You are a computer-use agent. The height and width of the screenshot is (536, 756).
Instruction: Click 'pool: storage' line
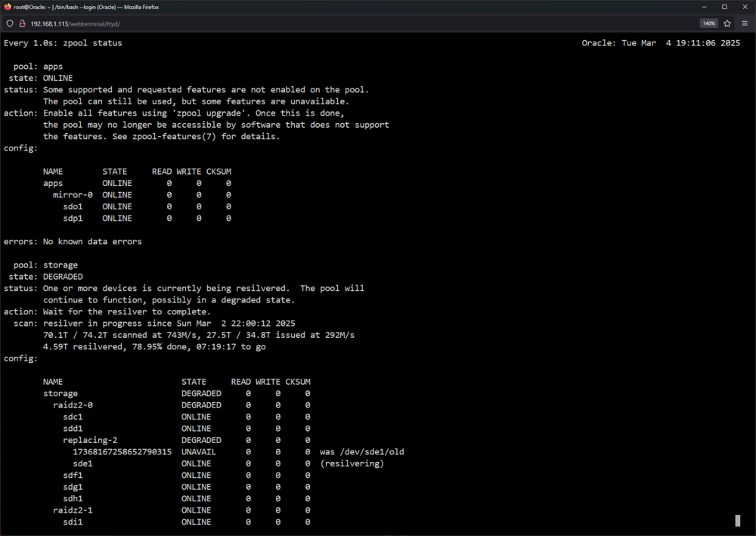point(45,265)
